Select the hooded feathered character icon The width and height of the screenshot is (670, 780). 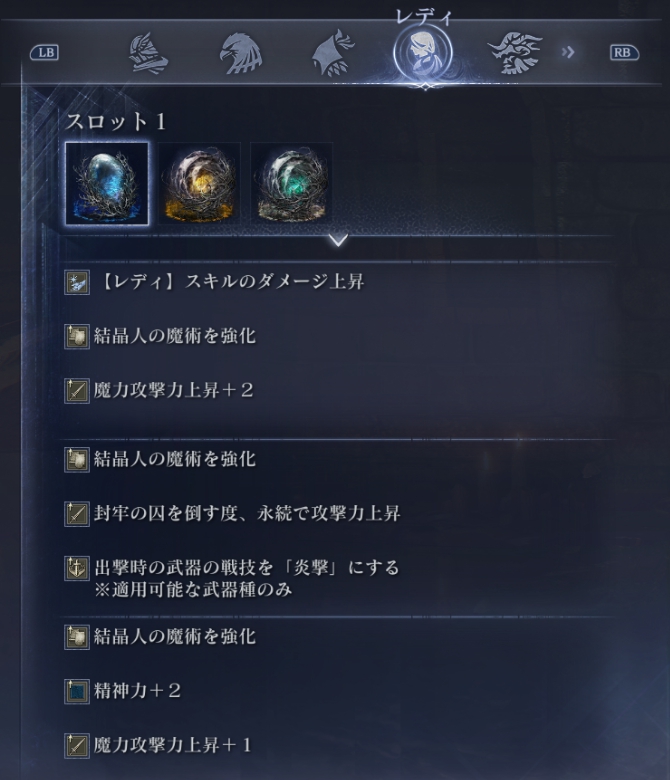pyautogui.click(x=333, y=53)
